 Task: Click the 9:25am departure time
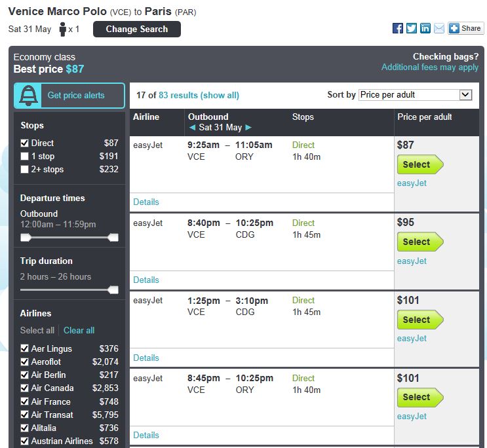click(x=203, y=145)
